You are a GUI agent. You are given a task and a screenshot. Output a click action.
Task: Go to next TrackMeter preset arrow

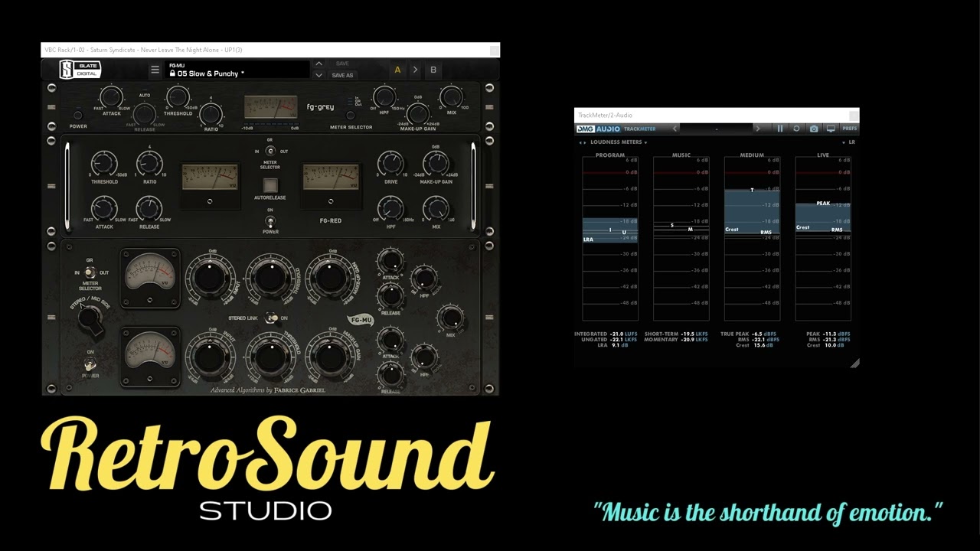coord(758,129)
